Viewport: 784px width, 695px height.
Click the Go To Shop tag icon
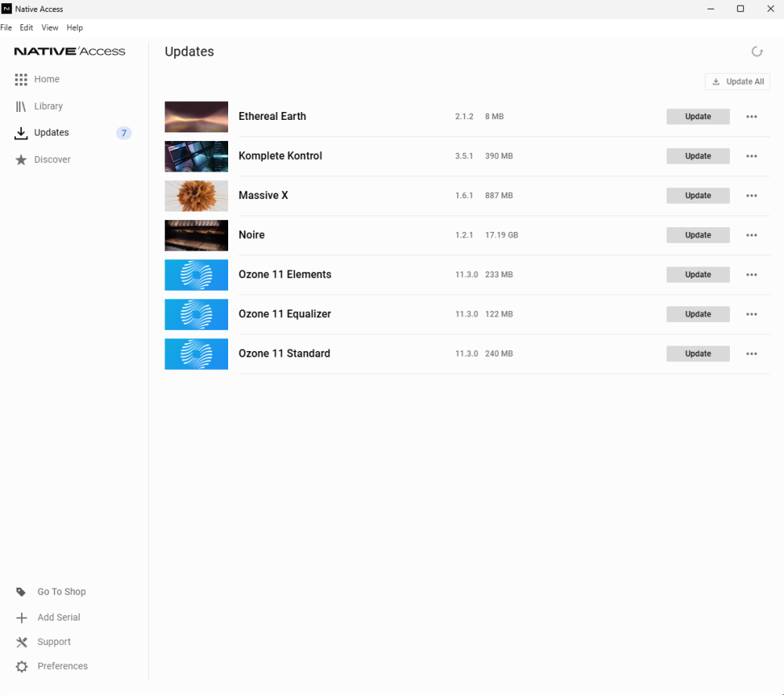[21, 592]
